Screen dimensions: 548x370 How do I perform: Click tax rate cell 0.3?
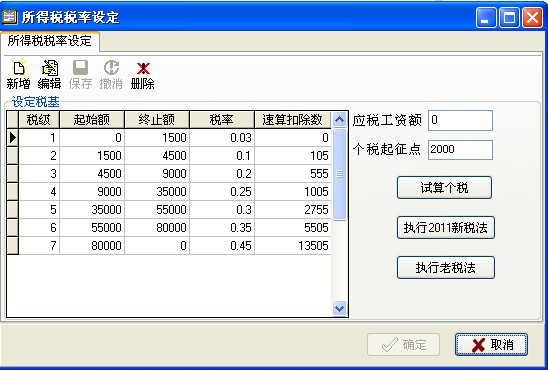point(222,210)
